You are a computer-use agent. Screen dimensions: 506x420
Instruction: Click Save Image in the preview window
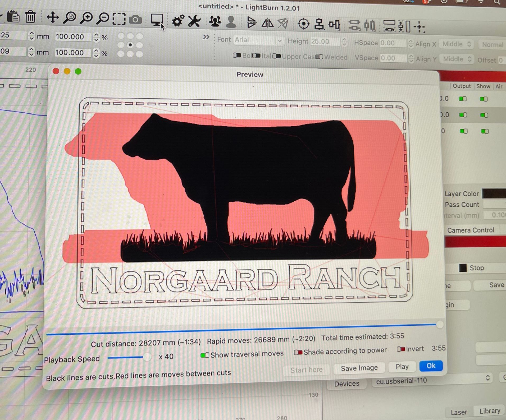[359, 368]
